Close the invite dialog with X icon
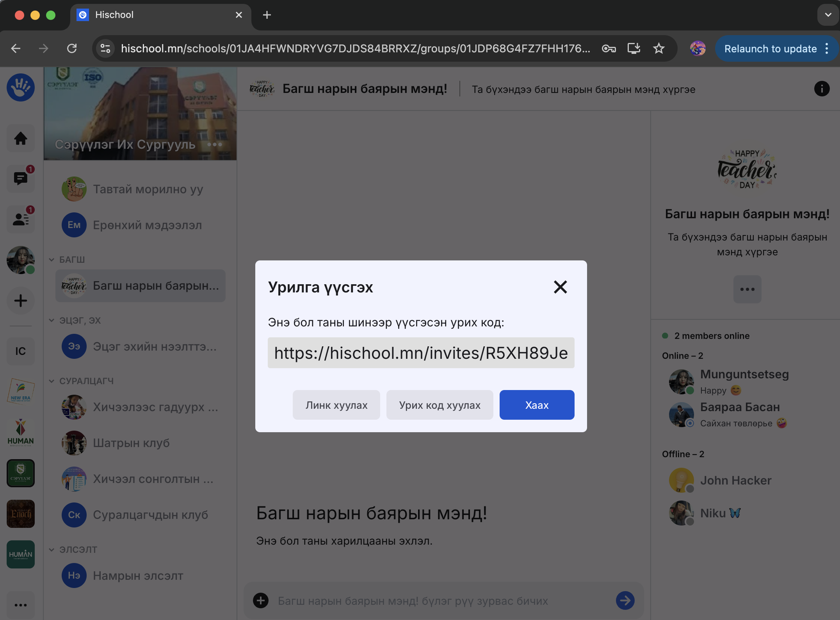This screenshot has height=620, width=840. coord(560,287)
